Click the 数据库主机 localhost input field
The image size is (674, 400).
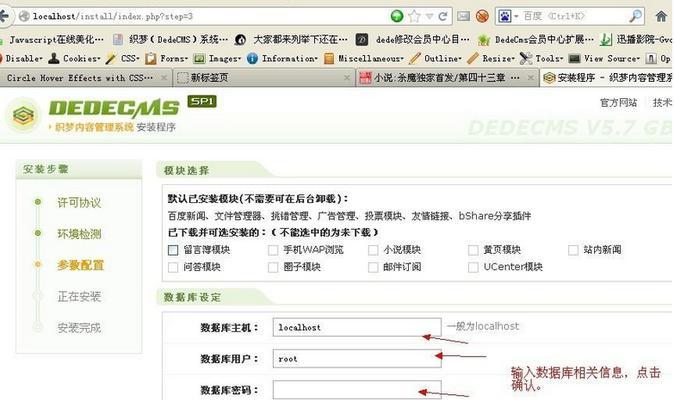(x=357, y=327)
